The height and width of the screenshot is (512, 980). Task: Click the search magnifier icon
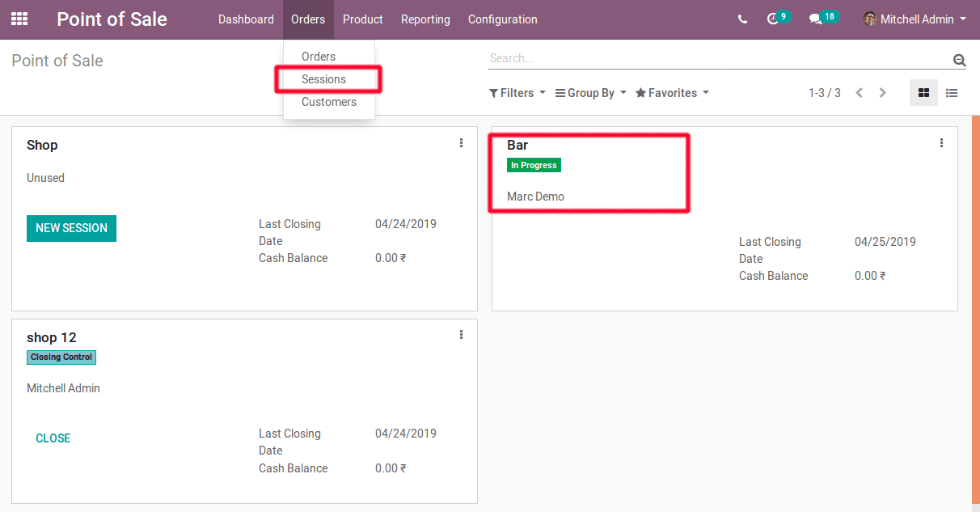coord(959,59)
